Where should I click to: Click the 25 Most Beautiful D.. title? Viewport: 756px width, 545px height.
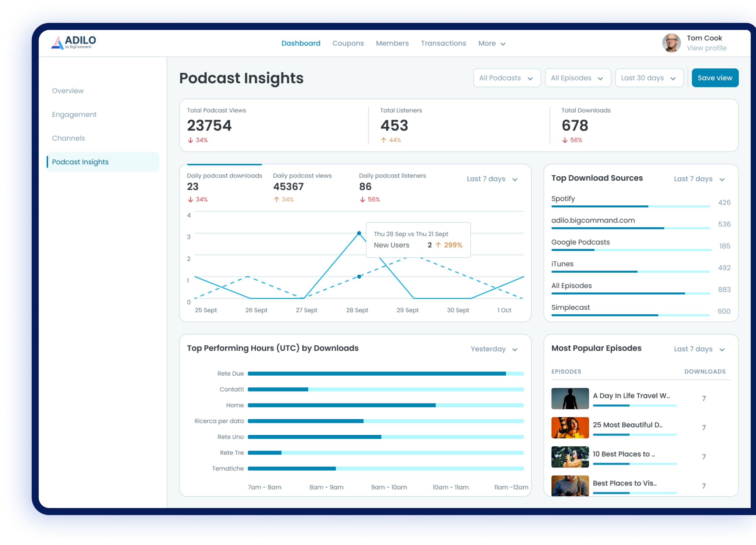click(628, 425)
